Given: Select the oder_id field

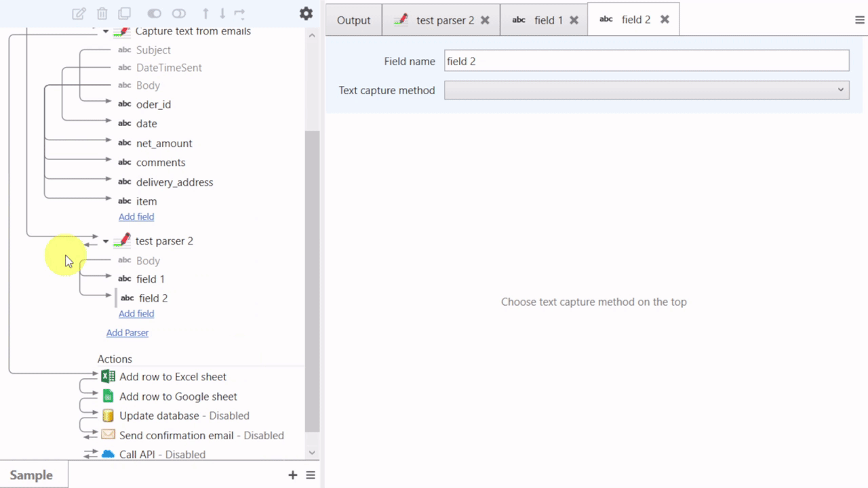Looking at the screenshot, I should (x=153, y=104).
